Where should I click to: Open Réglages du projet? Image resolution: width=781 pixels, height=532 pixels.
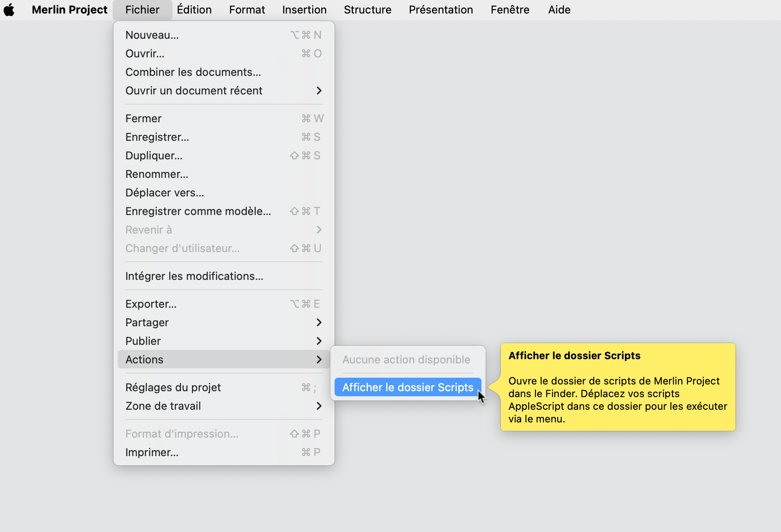point(224,387)
